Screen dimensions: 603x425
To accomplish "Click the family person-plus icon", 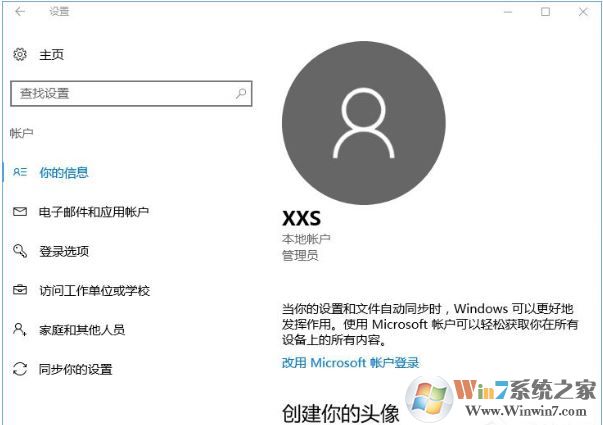I will click(20, 329).
